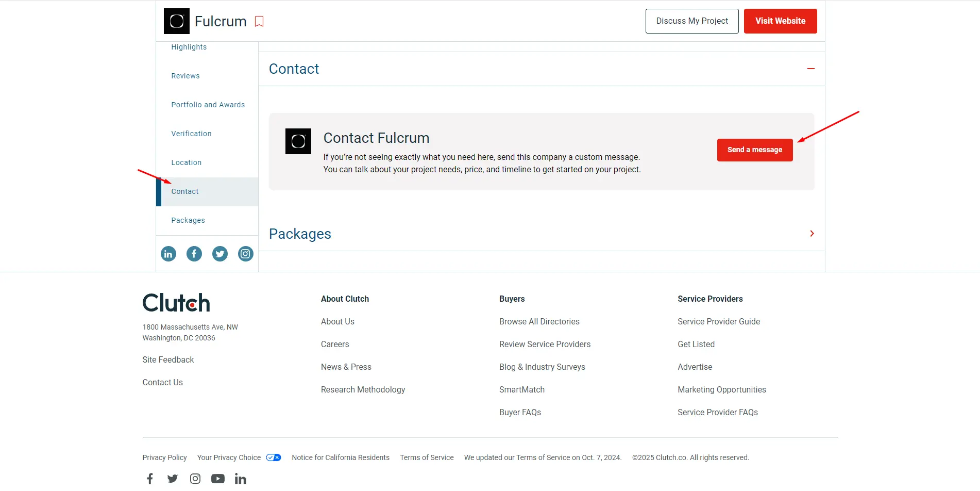Click the Packages section heading

300,234
